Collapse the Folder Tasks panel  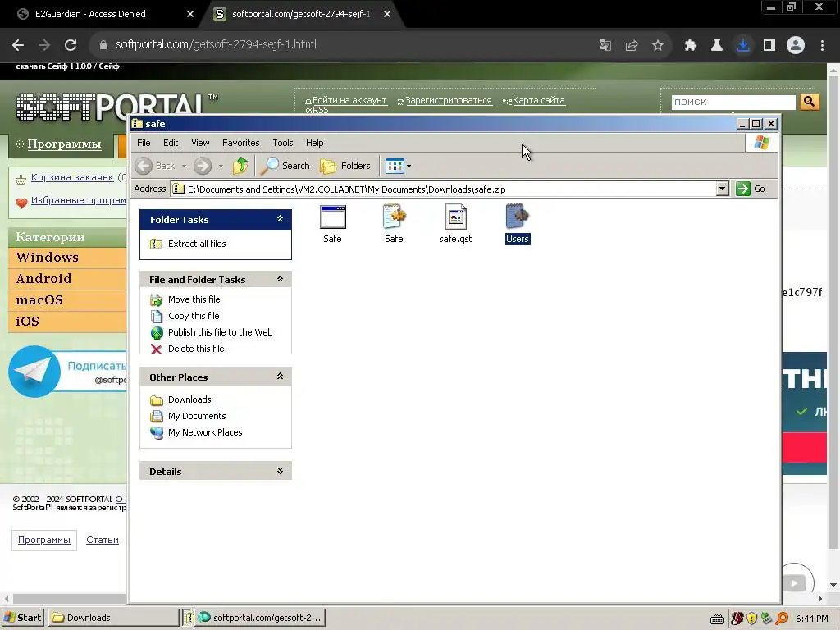point(280,219)
